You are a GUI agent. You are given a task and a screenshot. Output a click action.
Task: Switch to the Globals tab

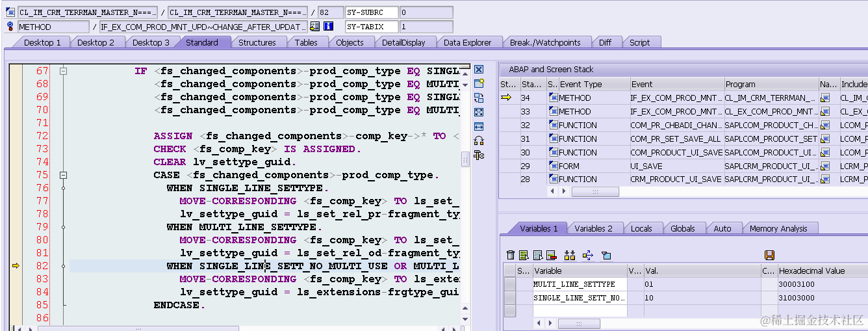point(683,228)
